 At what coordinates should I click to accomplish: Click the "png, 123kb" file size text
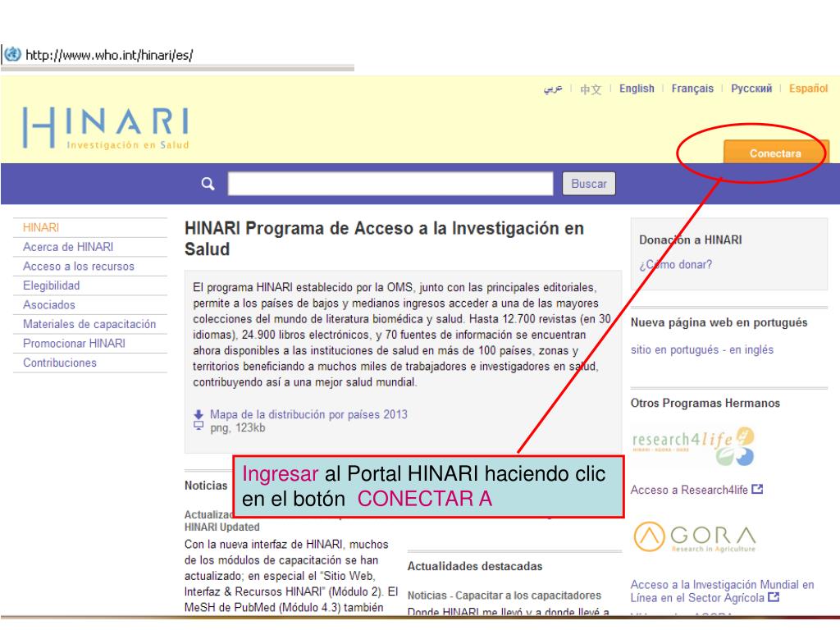[237, 428]
